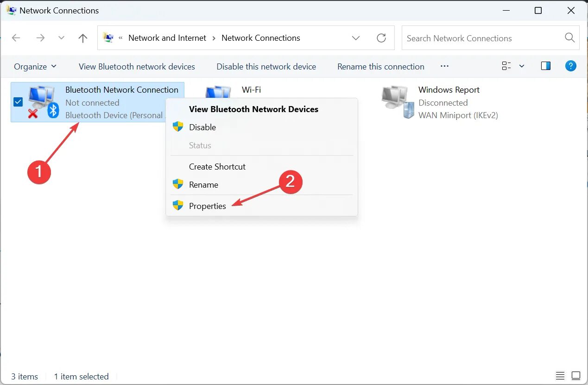Click the Windows Report connection name

(449, 90)
